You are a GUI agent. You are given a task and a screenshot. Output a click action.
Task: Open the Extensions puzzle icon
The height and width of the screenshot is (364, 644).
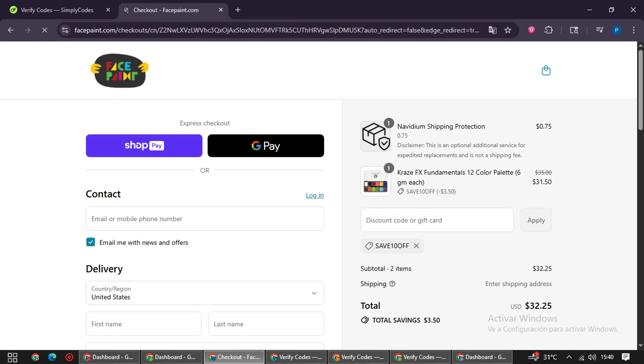click(549, 30)
